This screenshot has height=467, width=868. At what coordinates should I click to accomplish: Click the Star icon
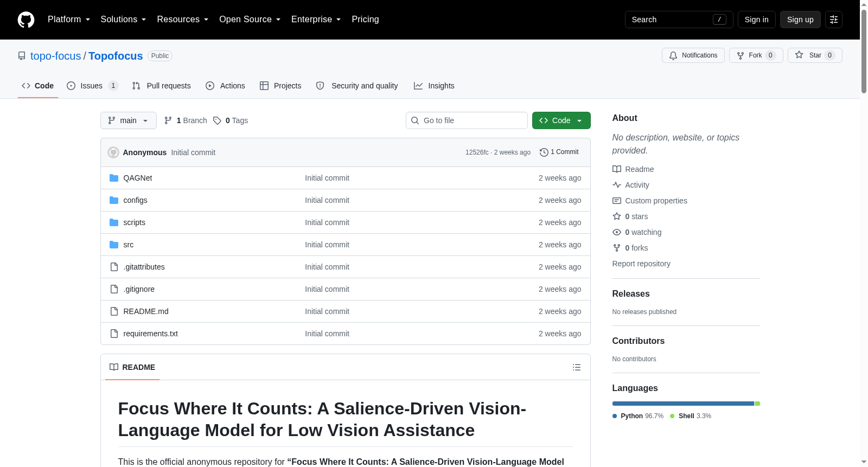799,55
